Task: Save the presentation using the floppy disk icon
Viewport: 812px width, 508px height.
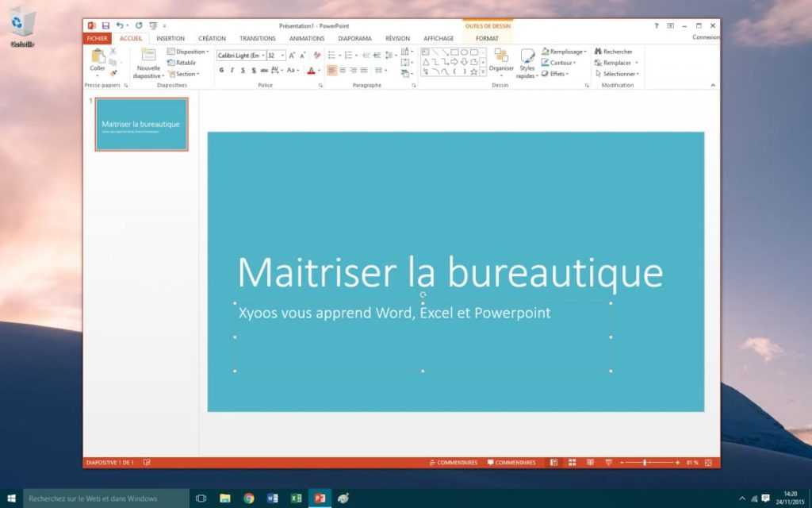Action: coord(105,25)
